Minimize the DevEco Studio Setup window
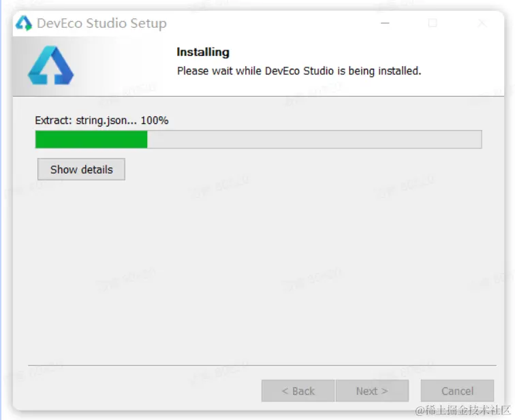 385,23
